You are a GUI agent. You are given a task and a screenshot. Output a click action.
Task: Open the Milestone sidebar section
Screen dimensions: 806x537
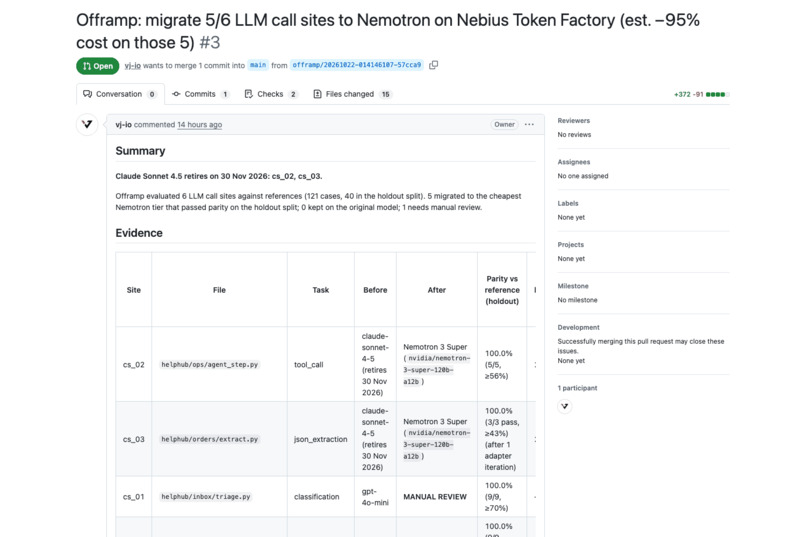tap(573, 286)
